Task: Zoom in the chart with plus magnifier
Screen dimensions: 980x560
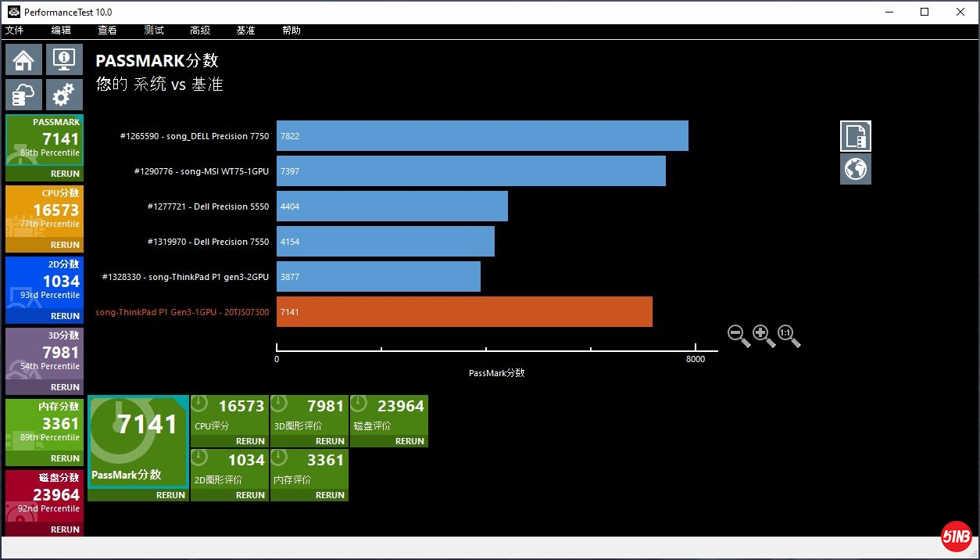Action: 764,336
